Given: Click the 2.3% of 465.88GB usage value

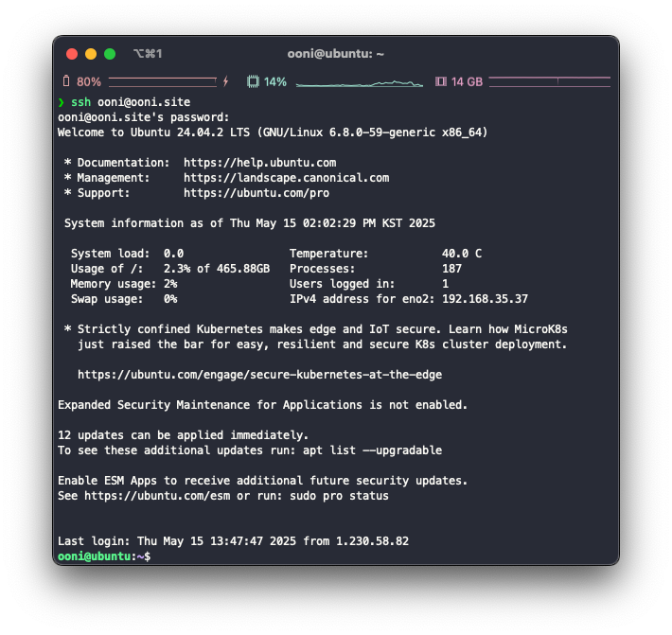Looking at the screenshot, I should [217, 269].
